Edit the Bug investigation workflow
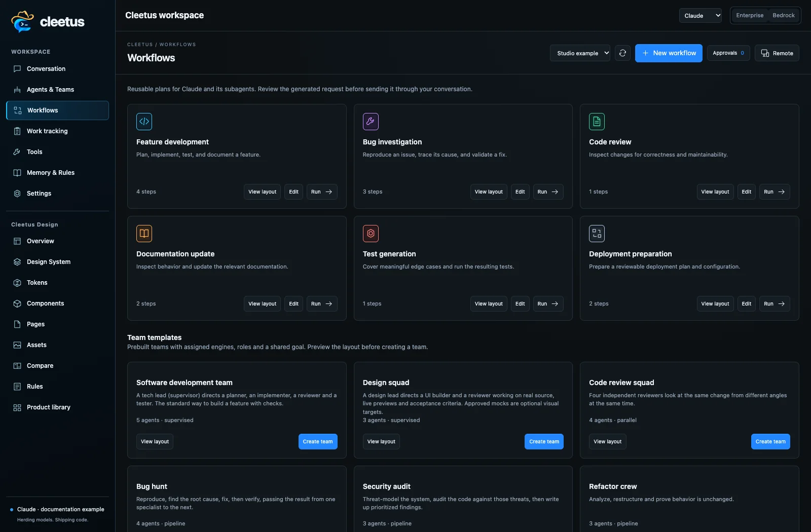811x532 pixels. 520,192
